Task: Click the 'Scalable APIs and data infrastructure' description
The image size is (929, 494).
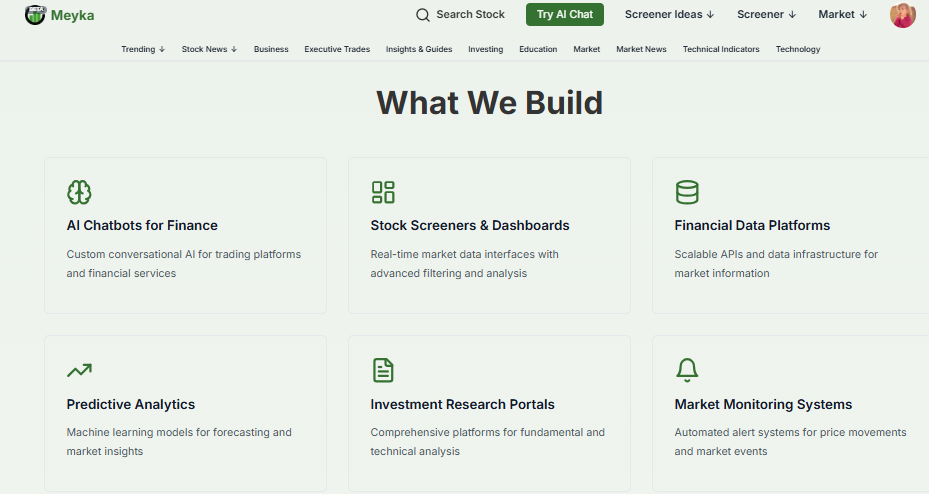Action: [776, 264]
